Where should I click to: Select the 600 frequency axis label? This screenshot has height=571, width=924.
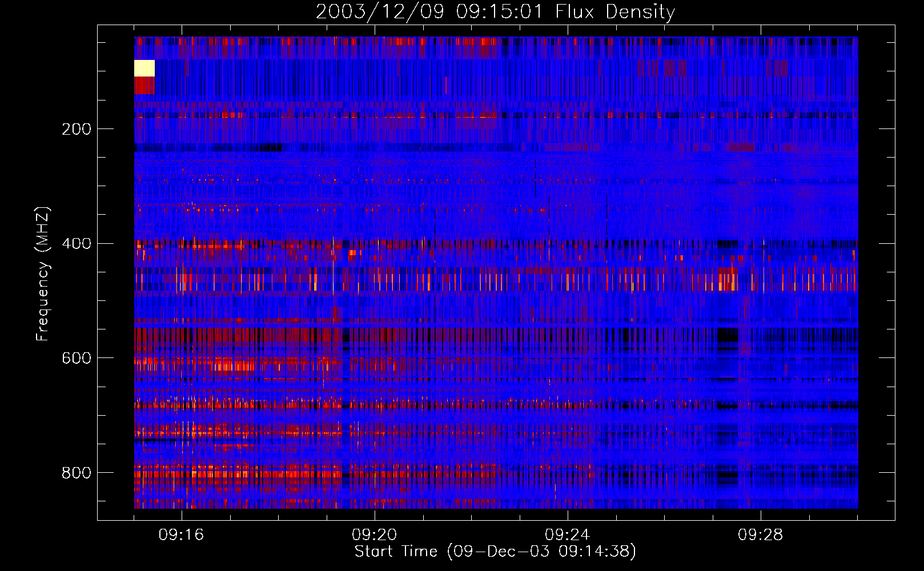pyautogui.click(x=77, y=358)
